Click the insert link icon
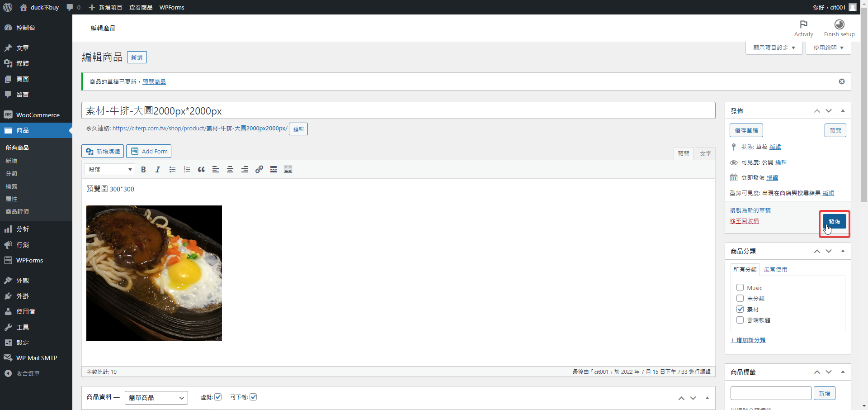The image size is (868, 410). point(259,169)
